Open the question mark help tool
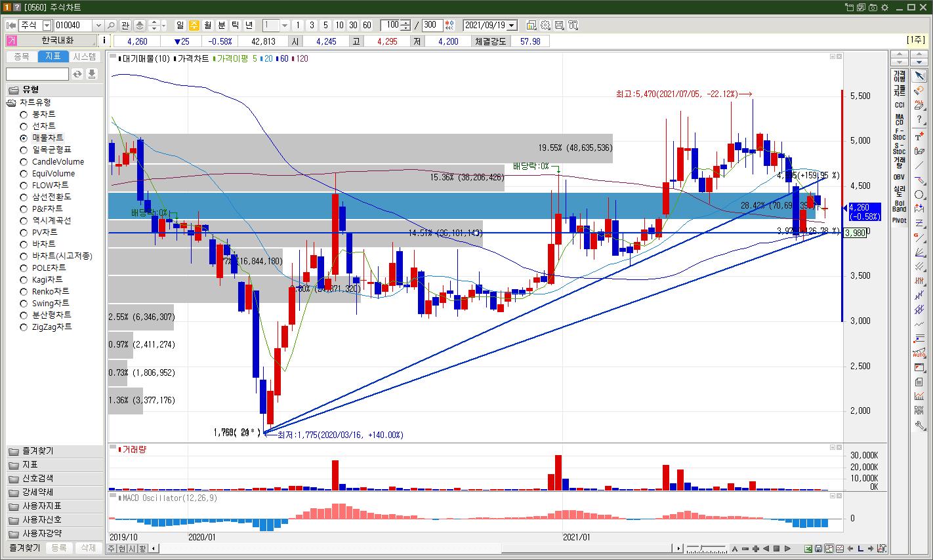The image size is (933, 560). coord(919,119)
